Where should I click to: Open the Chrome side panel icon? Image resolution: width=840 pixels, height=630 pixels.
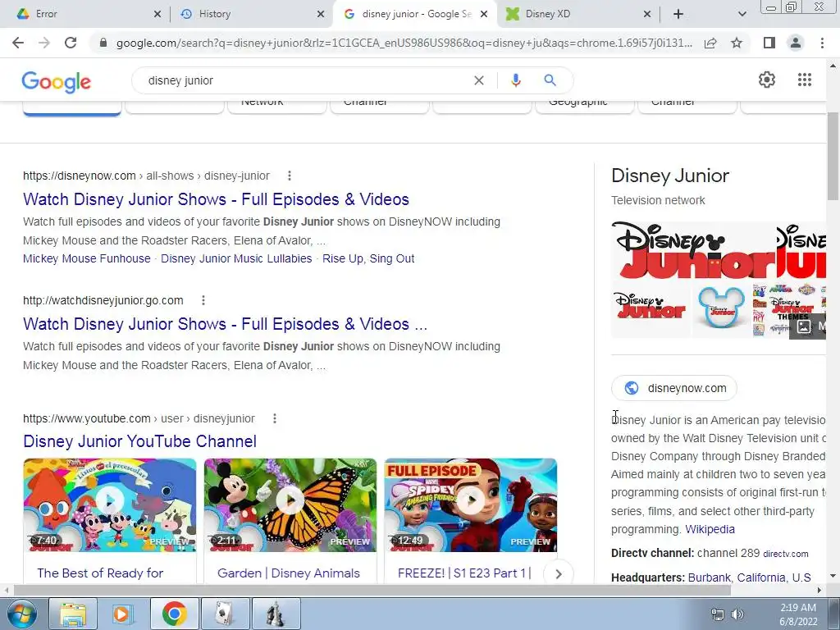[769, 43]
